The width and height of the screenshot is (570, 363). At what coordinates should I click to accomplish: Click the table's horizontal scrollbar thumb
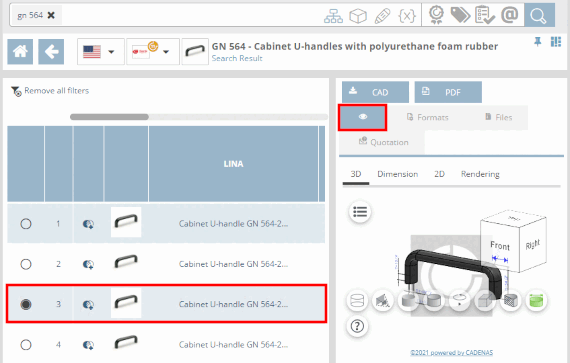pos(109,117)
